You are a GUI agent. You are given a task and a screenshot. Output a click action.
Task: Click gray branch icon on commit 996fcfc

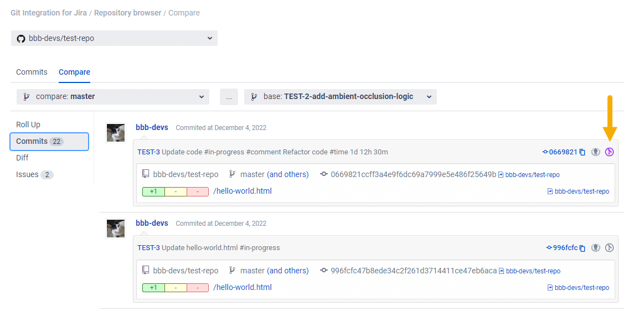610,248
